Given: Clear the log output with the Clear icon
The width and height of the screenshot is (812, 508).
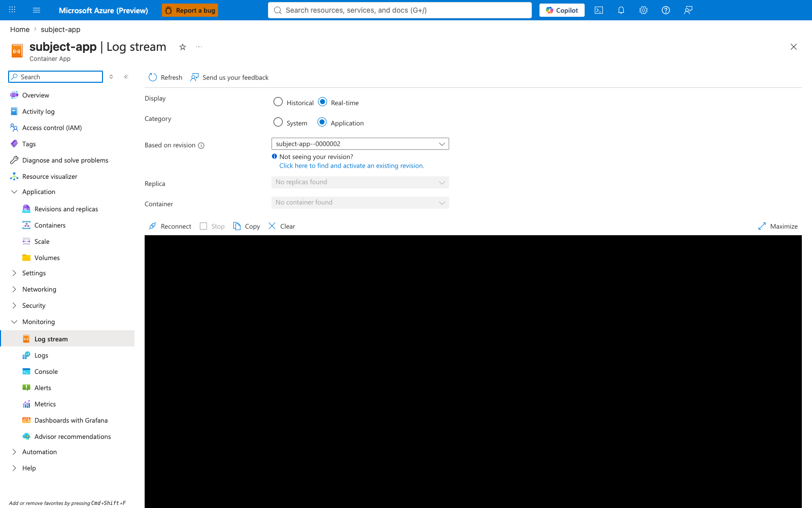Looking at the screenshot, I should 272,226.
